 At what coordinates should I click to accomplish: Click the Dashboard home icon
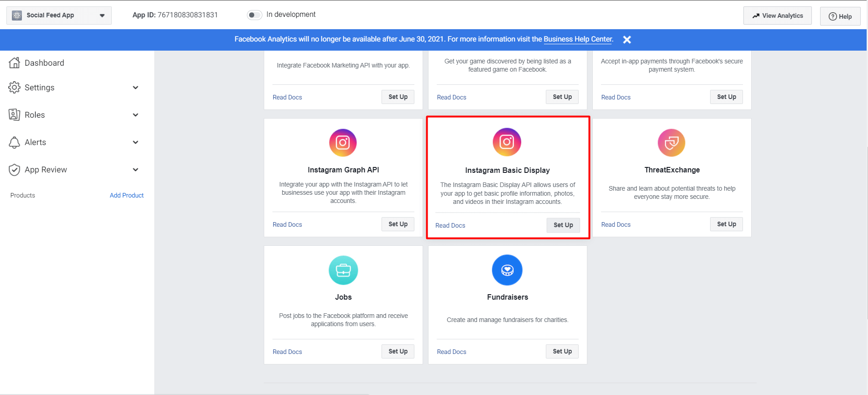(15, 63)
